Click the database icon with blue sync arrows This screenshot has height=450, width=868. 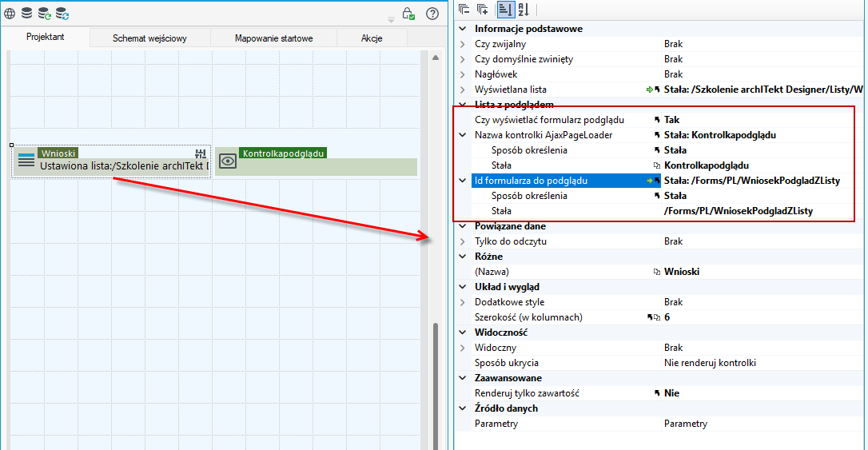(62, 14)
